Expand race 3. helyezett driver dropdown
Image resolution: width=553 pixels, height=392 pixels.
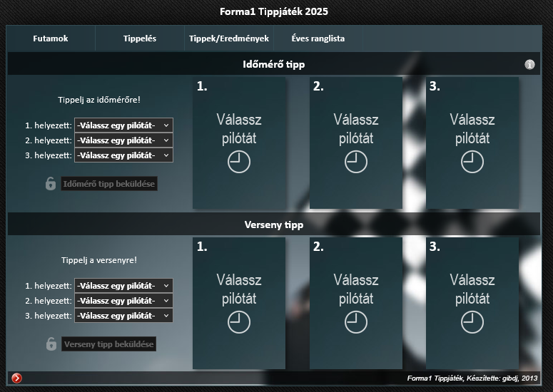123,315
